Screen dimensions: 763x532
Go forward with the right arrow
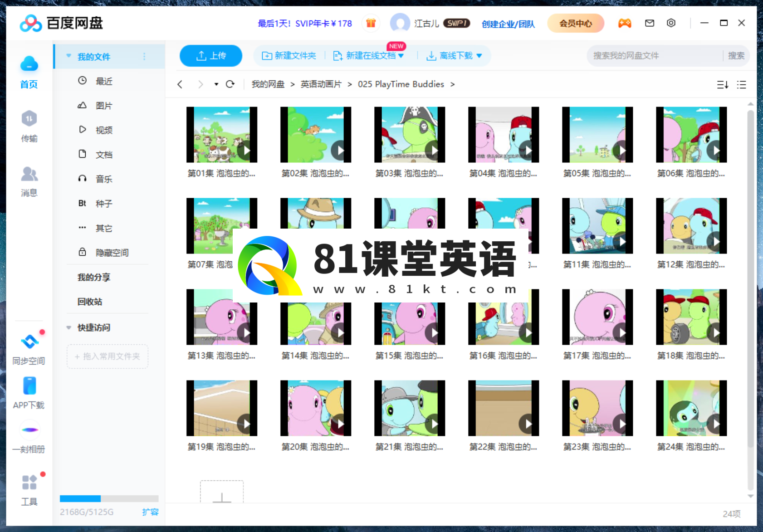click(x=201, y=84)
